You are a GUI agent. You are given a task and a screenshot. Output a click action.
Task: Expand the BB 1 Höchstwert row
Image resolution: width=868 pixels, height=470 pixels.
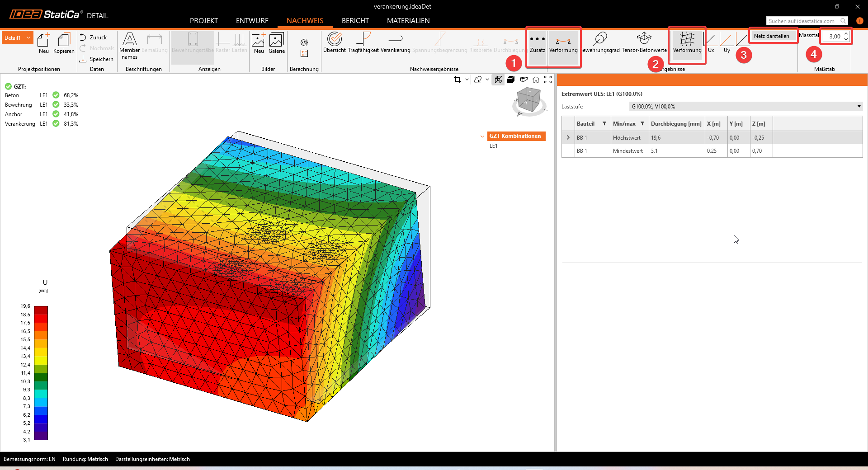pyautogui.click(x=568, y=138)
